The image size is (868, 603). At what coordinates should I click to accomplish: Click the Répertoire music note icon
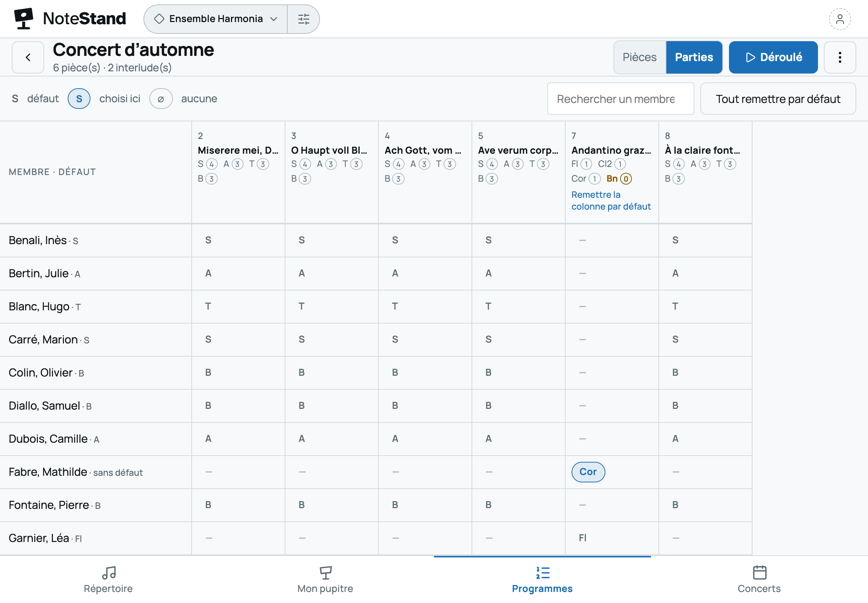click(x=109, y=573)
